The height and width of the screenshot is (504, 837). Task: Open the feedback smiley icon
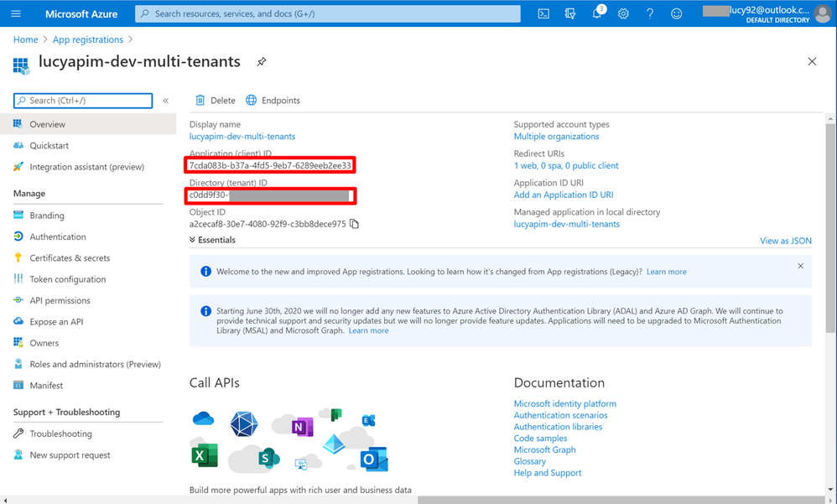click(676, 14)
